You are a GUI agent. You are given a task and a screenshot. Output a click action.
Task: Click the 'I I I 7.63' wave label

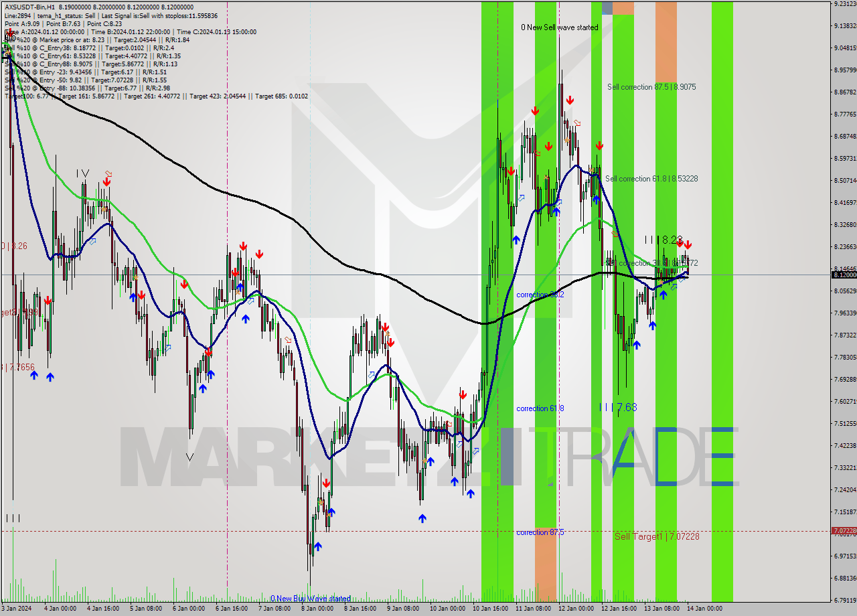click(x=618, y=406)
